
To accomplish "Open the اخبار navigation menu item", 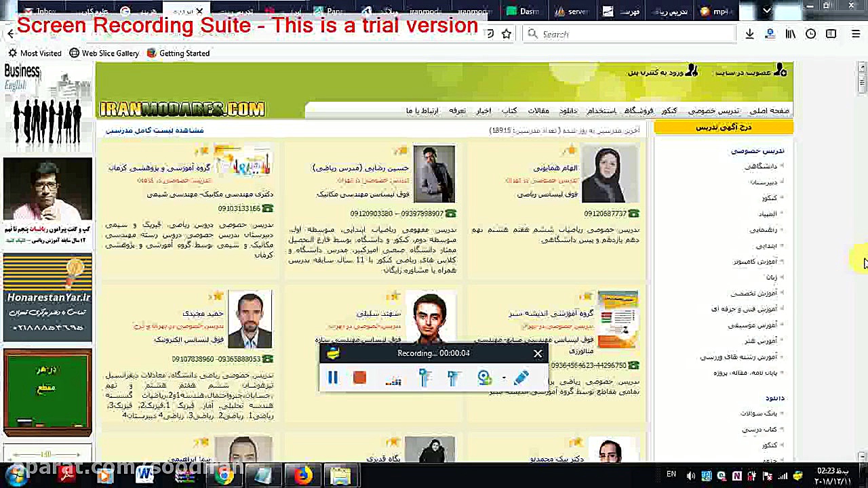I will [x=484, y=110].
